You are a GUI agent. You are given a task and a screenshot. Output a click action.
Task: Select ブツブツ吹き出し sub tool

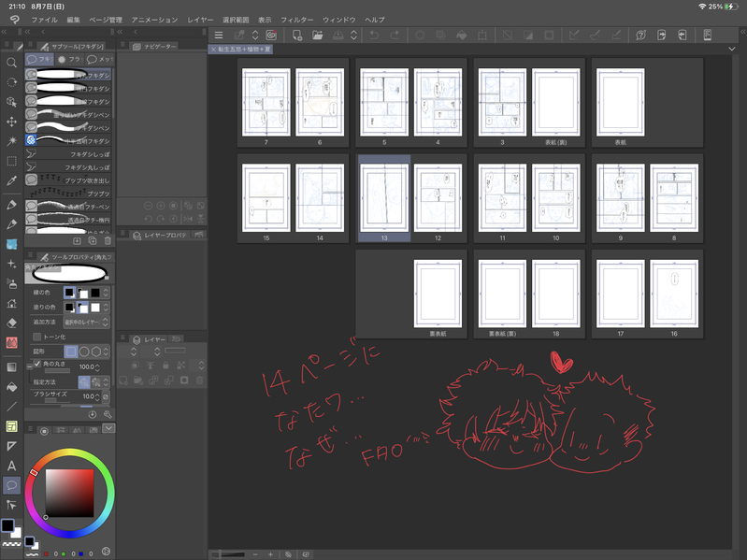68,180
